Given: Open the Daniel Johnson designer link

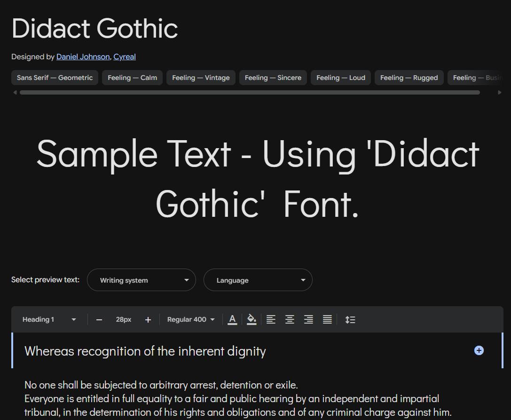Looking at the screenshot, I should (83, 57).
